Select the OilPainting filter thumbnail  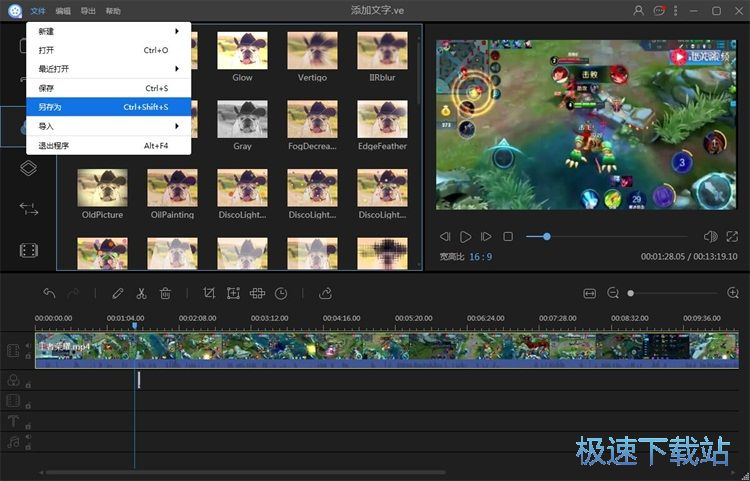(172, 188)
